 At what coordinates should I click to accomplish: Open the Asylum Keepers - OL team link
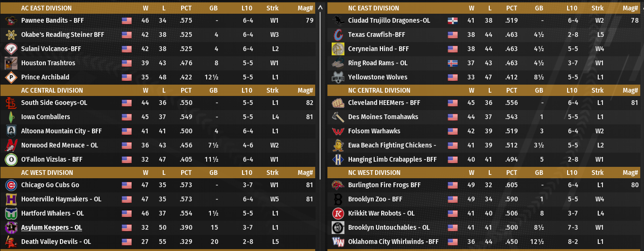[51, 227]
